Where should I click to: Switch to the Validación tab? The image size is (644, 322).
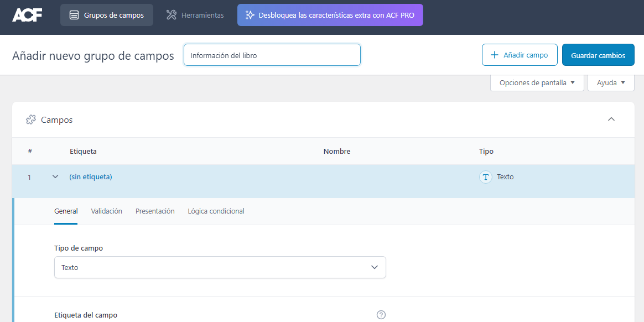(x=106, y=211)
